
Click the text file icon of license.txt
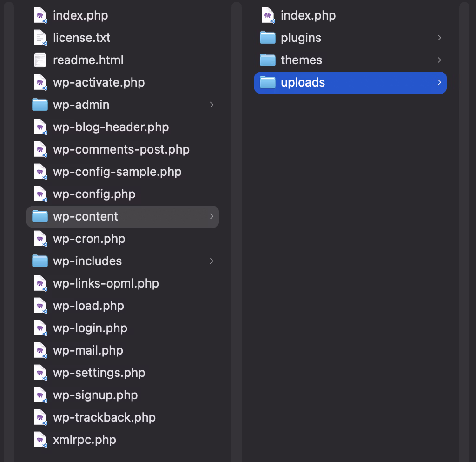pos(40,38)
